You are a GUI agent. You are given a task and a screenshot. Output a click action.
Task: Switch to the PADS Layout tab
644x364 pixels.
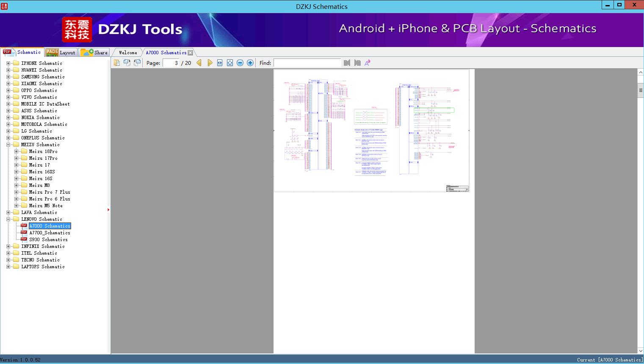tap(61, 53)
